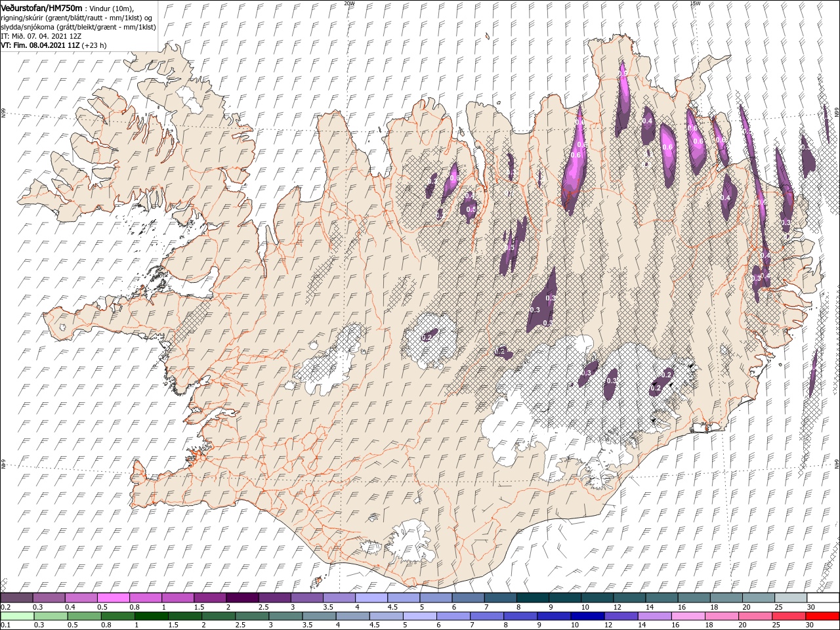Select the green rain swatch from 0.5 to 0.8

[84, 616]
